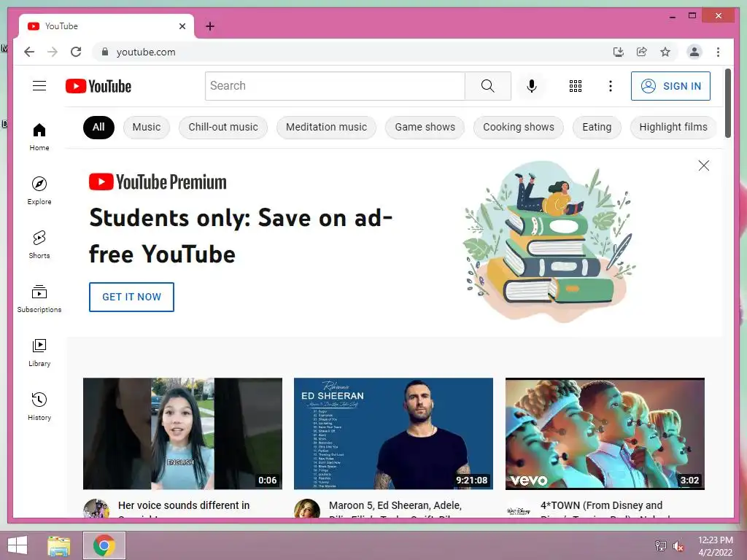Open channel avatar beside 'Her voice sounds' video
This screenshot has height=560, width=747.
(96, 508)
